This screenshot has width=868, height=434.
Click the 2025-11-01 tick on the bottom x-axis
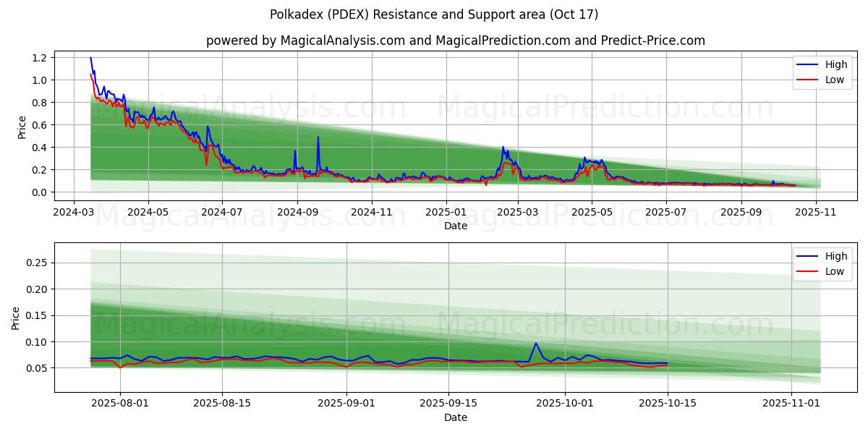[792, 404]
